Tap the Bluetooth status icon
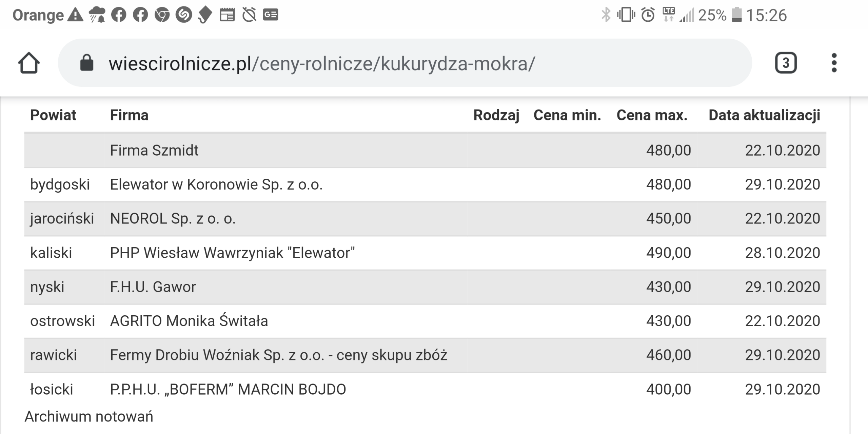This screenshot has height=434, width=868. coord(606,15)
